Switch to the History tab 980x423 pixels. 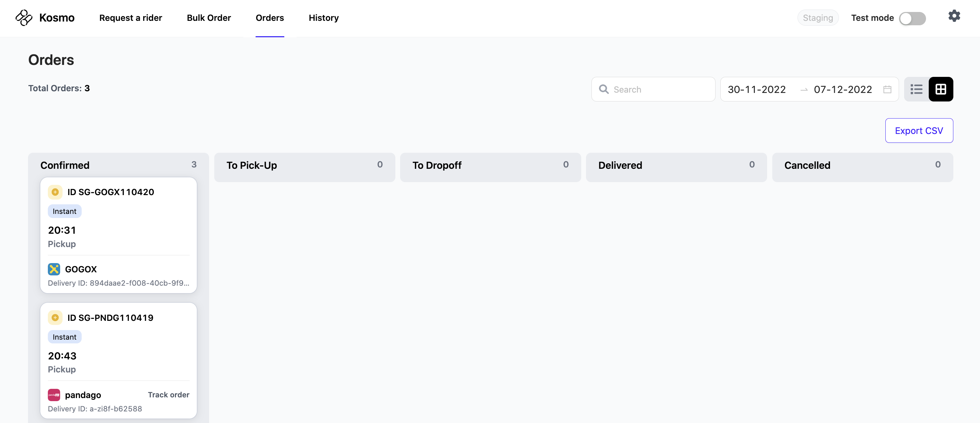pos(323,18)
